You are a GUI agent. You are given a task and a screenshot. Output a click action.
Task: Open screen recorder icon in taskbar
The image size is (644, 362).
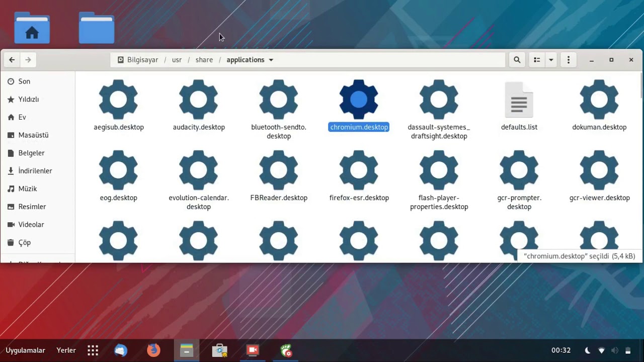253,350
